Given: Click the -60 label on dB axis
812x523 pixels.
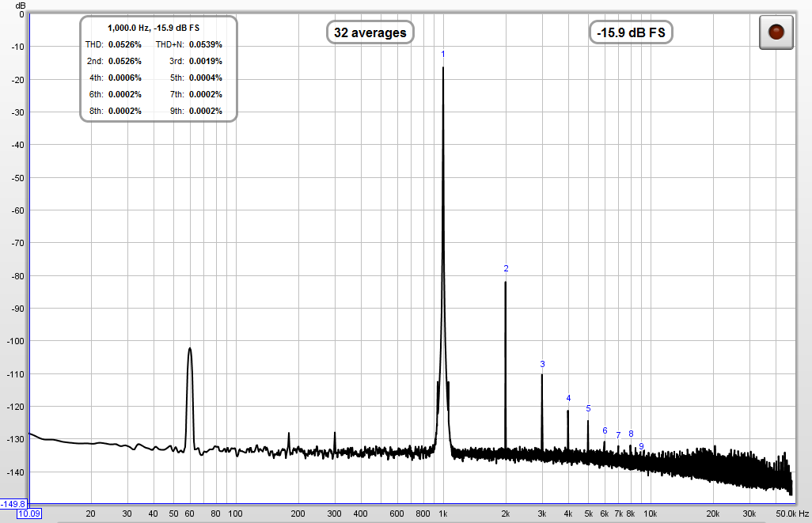Looking at the screenshot, I should [x=17, y=210].
